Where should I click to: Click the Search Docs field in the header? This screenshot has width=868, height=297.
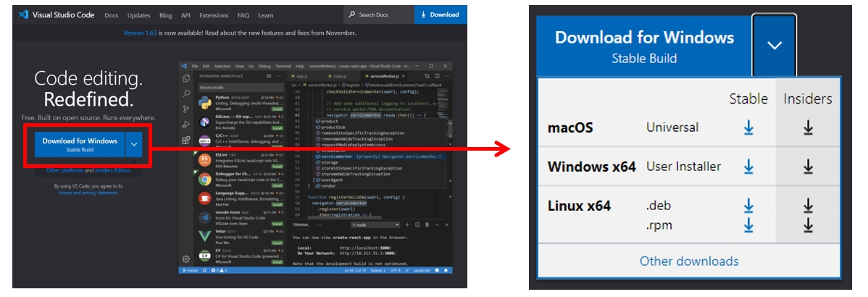[x=379, y=15]
